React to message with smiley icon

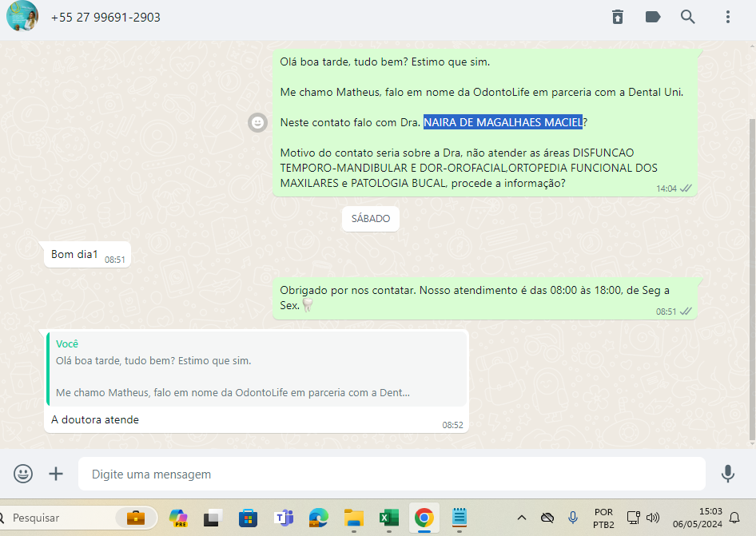[257, 122]
